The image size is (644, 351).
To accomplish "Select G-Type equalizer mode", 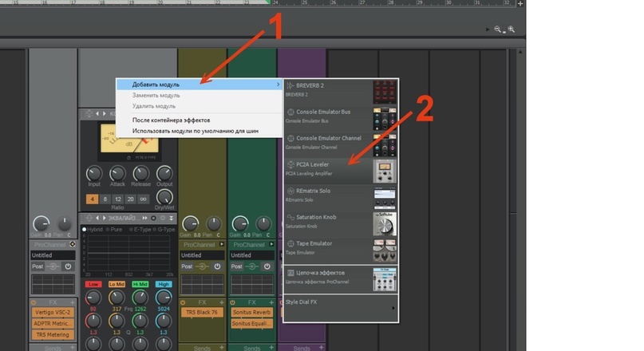I will [163, 230].
